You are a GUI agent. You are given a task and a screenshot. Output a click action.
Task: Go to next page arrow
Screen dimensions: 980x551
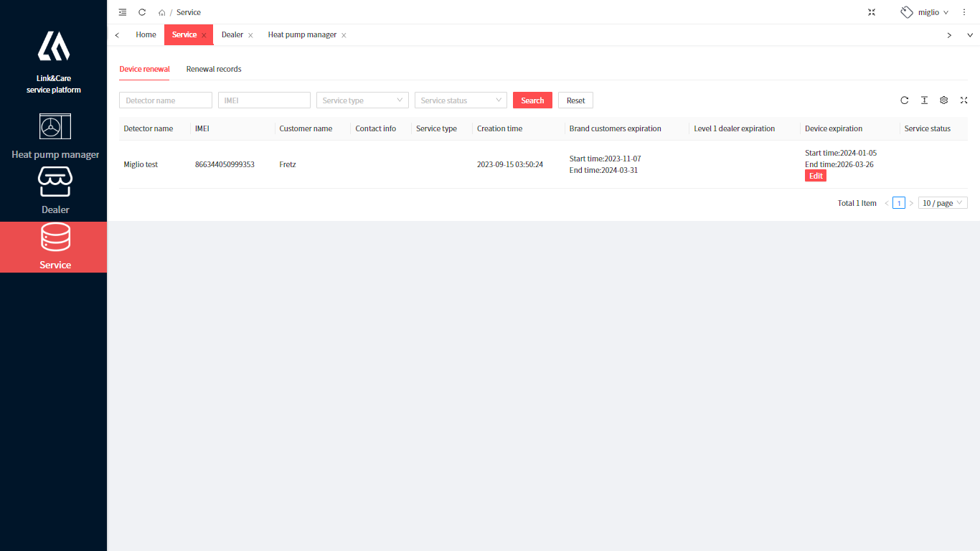(911, 203)
